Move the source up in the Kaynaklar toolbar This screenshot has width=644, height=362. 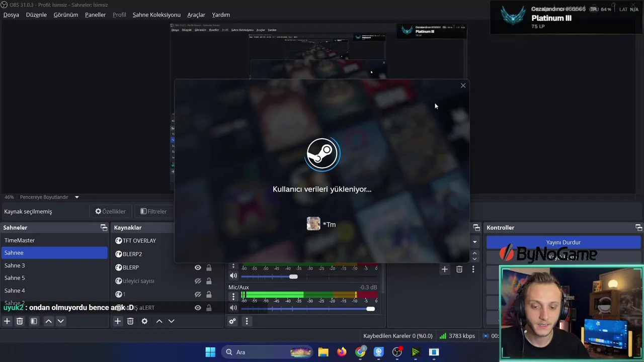tap(159, 321)
